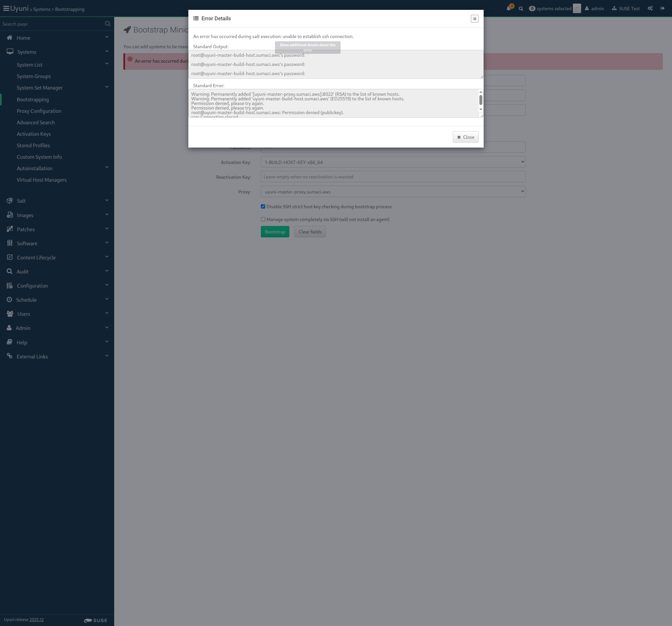Expand the Autoinstallation submenu chevron

pos(107,168)
